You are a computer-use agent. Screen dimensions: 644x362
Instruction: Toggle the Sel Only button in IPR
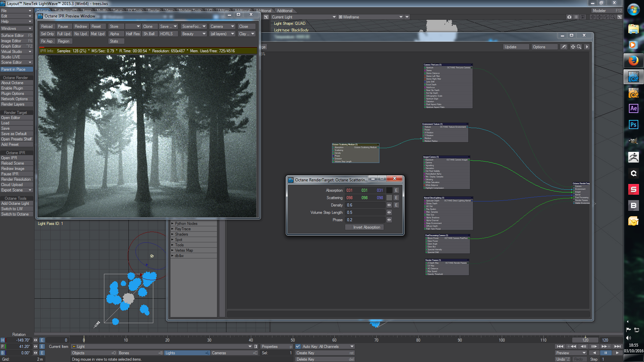click(x=47, y=34)
